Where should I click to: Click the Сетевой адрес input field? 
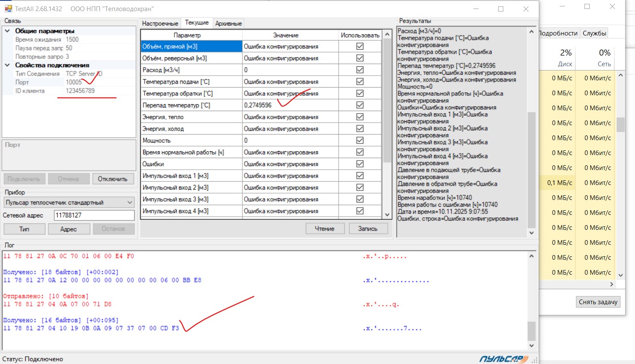[94, 215]
